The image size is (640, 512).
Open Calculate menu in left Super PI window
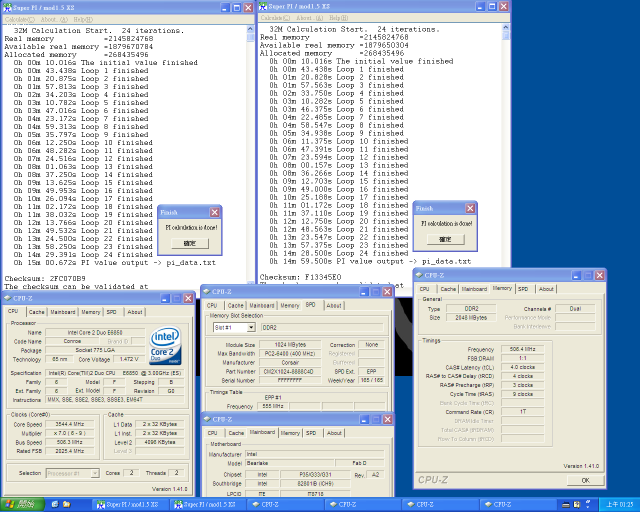tap(20, 19)
